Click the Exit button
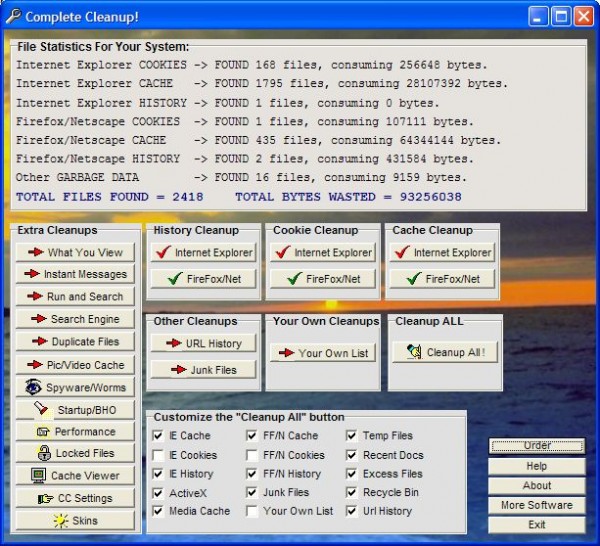The height and width of the screenshot is (546, 600). pyautogui.click(x=537, y=524)
